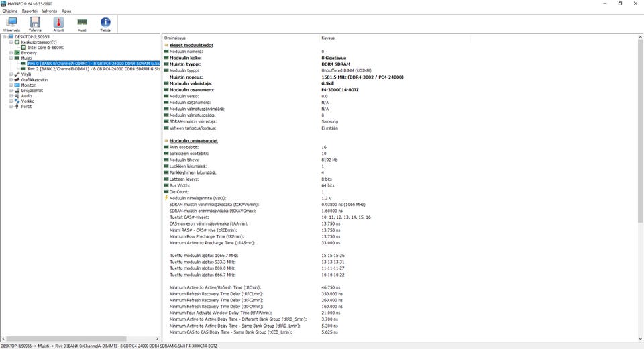644x349 pixels.
Task: Click the timing value 15-15-15-36
Action: point(333,255)
